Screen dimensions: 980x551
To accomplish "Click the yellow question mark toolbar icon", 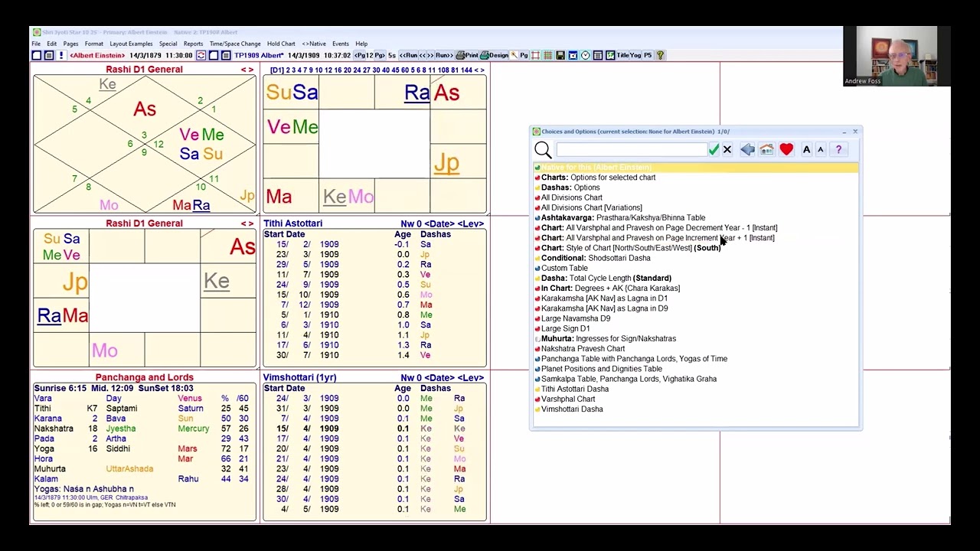I will tap(661, 55).
